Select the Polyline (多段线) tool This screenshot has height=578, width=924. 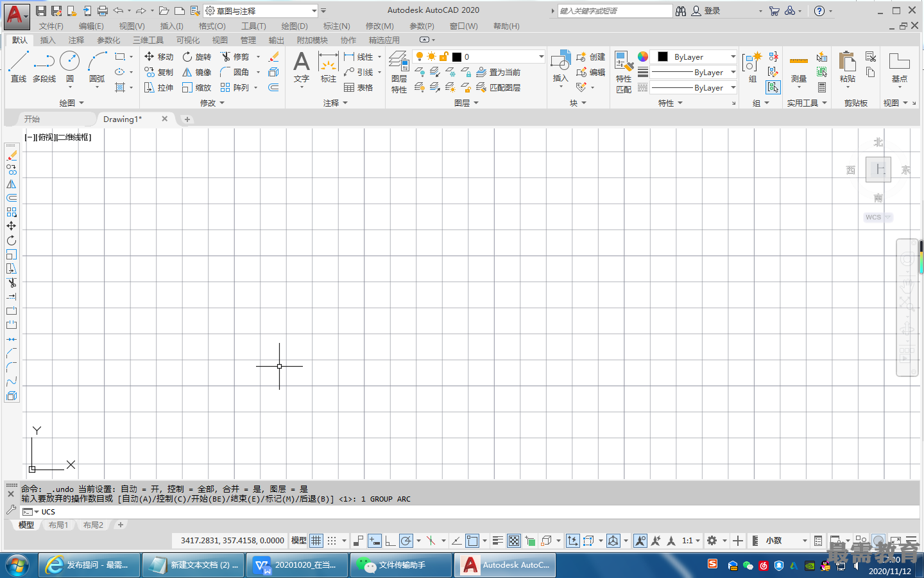(44, 67)
